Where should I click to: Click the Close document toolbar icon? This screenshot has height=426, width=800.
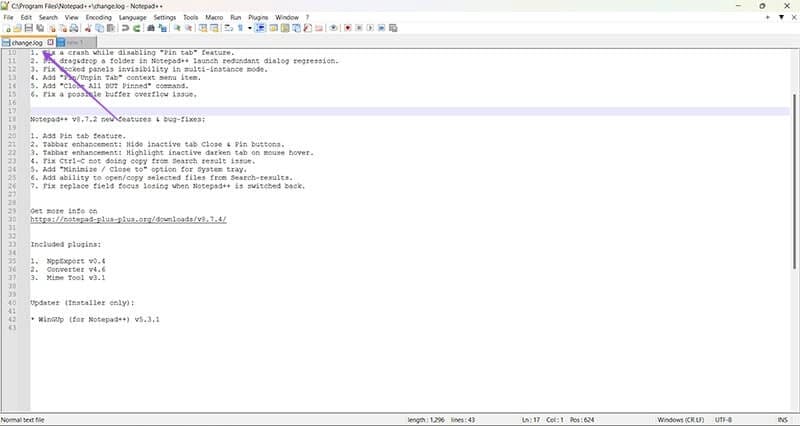[x=52, y=28]
